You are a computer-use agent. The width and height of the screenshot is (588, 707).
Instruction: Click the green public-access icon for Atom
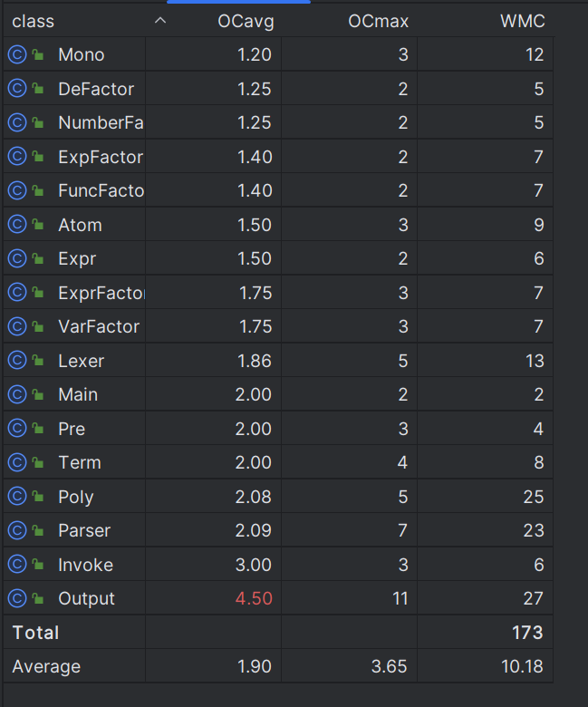38,225
